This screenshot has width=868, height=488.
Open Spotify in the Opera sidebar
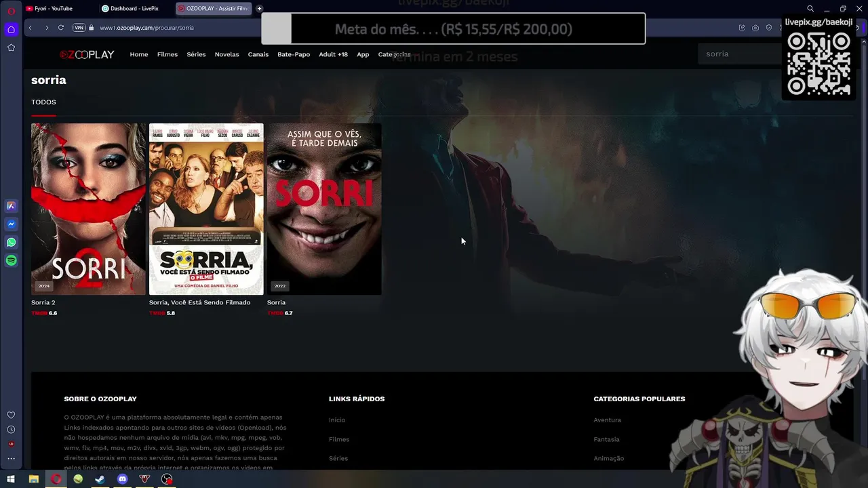click(x=11, y=261)
